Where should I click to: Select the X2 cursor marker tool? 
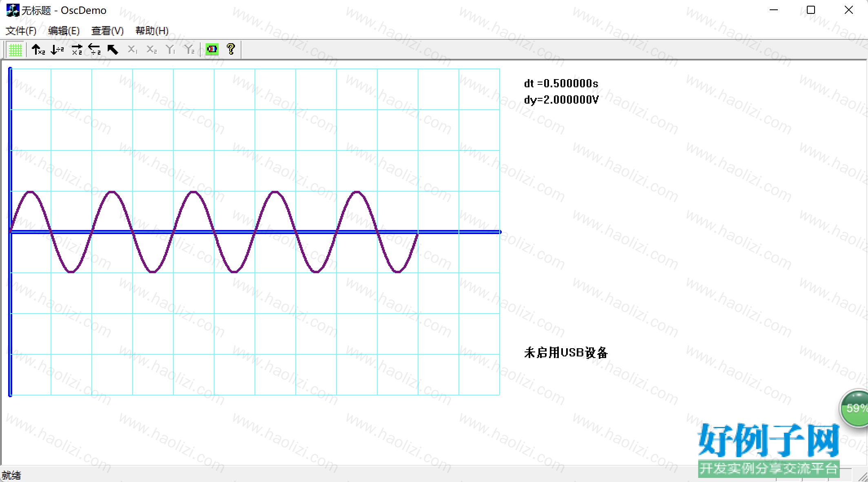point(151,50)
